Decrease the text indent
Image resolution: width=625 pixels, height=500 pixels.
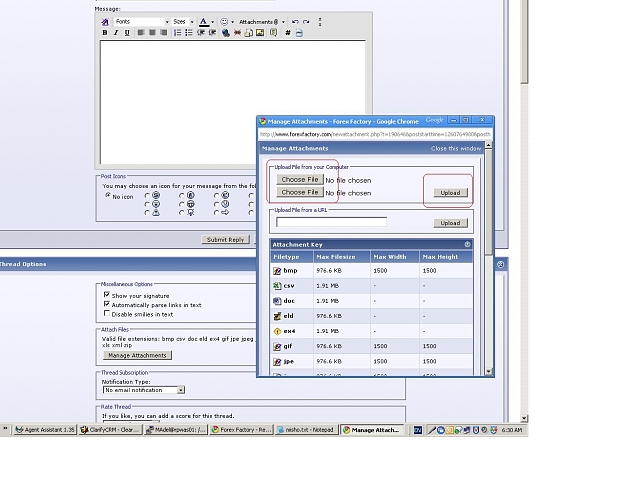[x=201, y=33]
